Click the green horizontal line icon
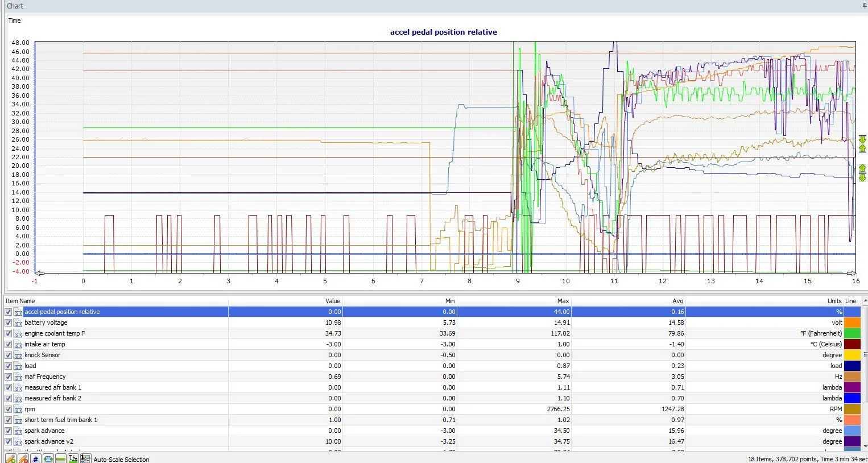 pos(61,458)
